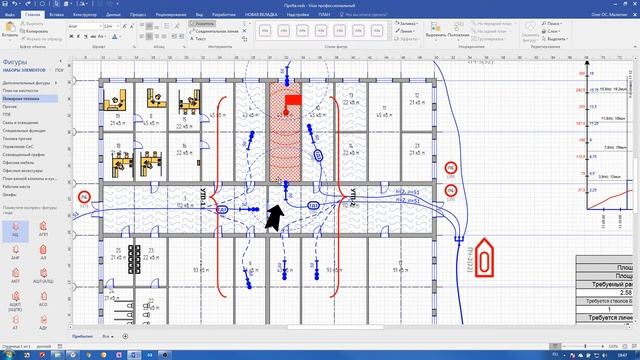Pick the АЛ shape in stencil
The height and width of the screenshot is (360, 640).
[43, 252]
